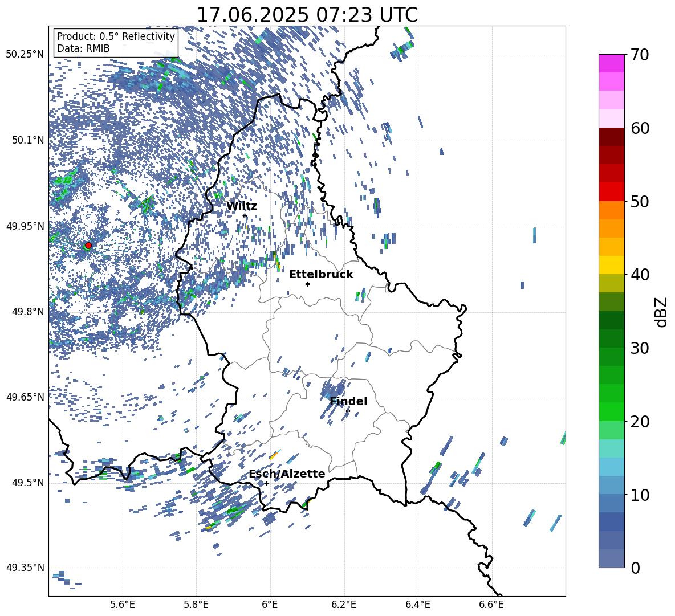Click the colorbar tick label 50
The image size is (675, 616).
coord(640,202)
